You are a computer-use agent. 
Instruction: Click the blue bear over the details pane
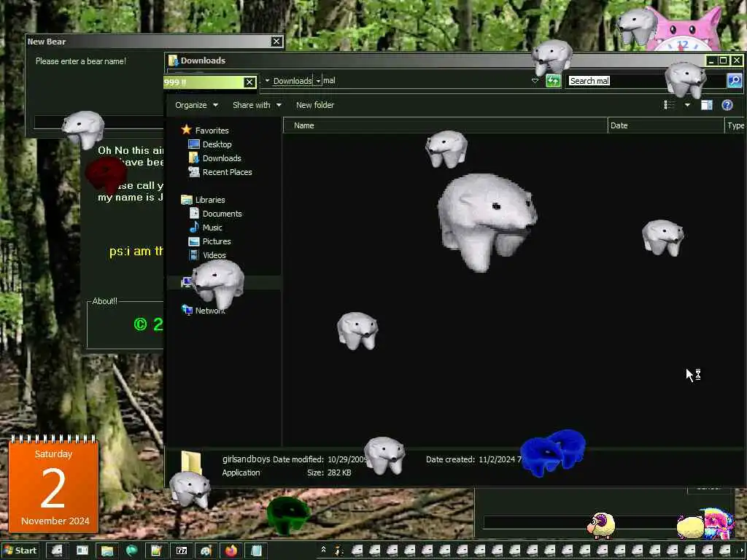[x=553, y=452]
